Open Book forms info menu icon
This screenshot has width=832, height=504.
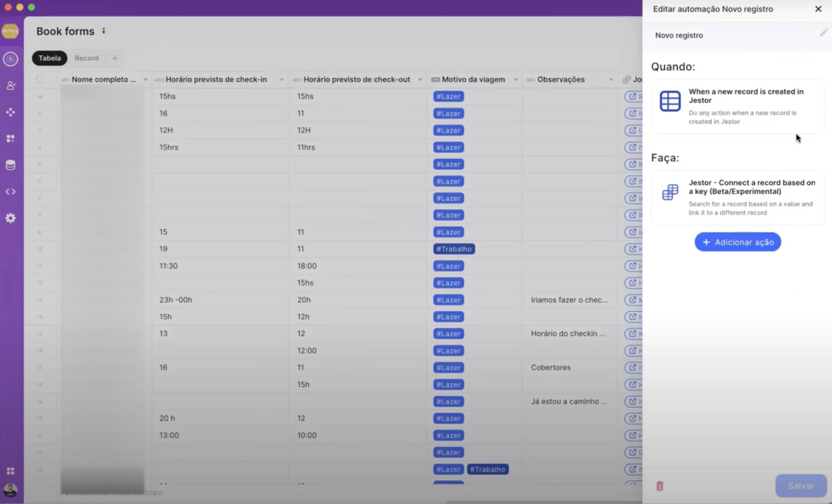(x=104, y=31)
